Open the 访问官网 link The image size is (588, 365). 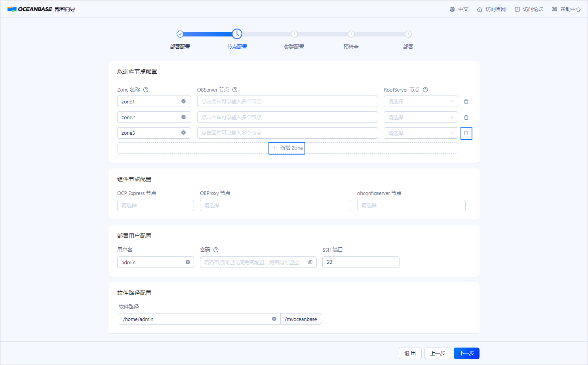click(x=496, y=9)
